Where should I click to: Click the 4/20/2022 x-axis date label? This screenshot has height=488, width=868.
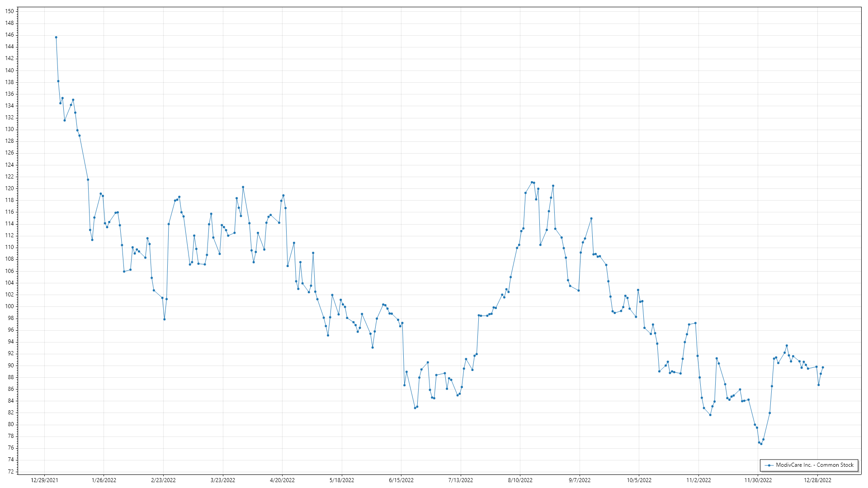pyautogui.click(x=282, y=480)
